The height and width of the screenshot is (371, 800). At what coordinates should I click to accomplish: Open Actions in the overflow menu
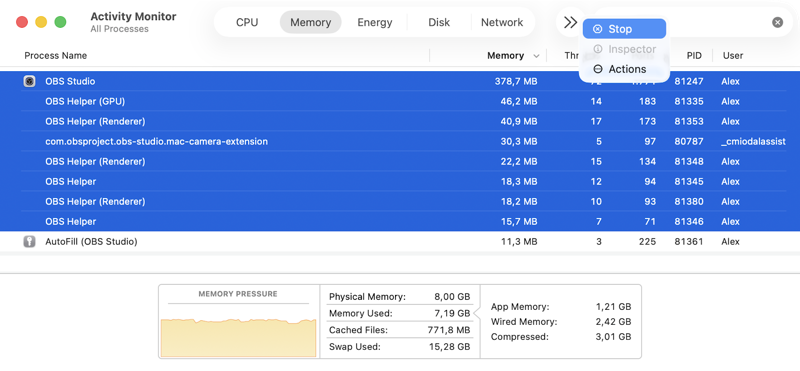[x=624, y=69]
